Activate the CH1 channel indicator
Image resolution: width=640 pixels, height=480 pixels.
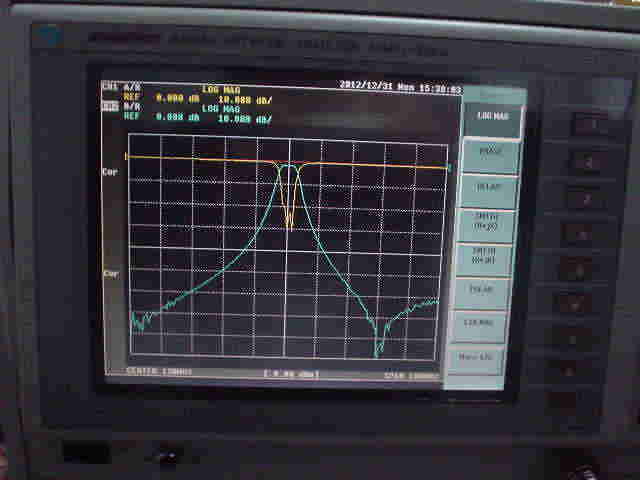pyautogui.click(x=108, y=87)
